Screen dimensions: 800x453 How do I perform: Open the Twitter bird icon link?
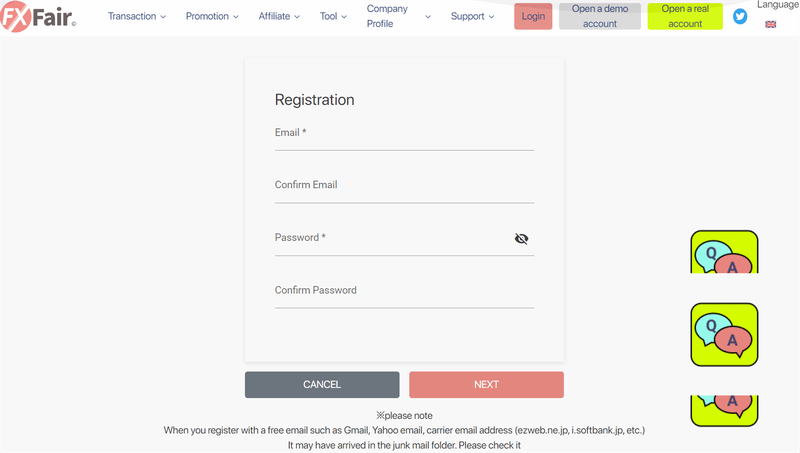pos(740,16)
